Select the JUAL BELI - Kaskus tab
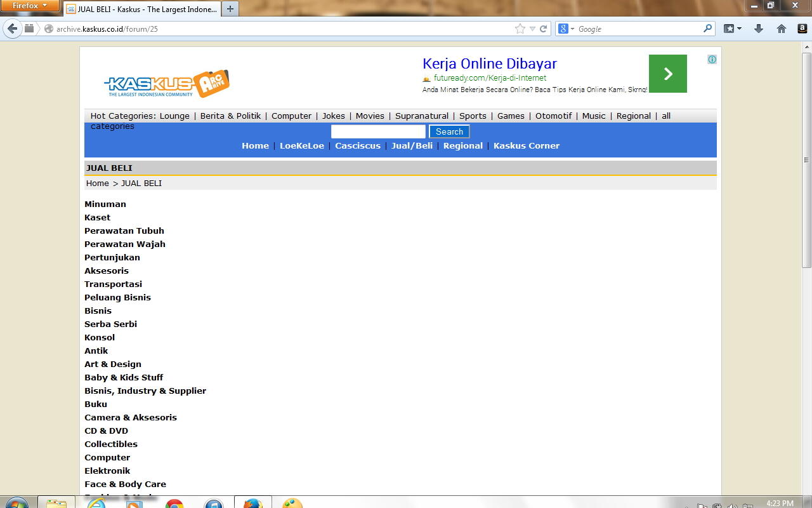Viewport: 812px width, 508px height. click(141, 10)
